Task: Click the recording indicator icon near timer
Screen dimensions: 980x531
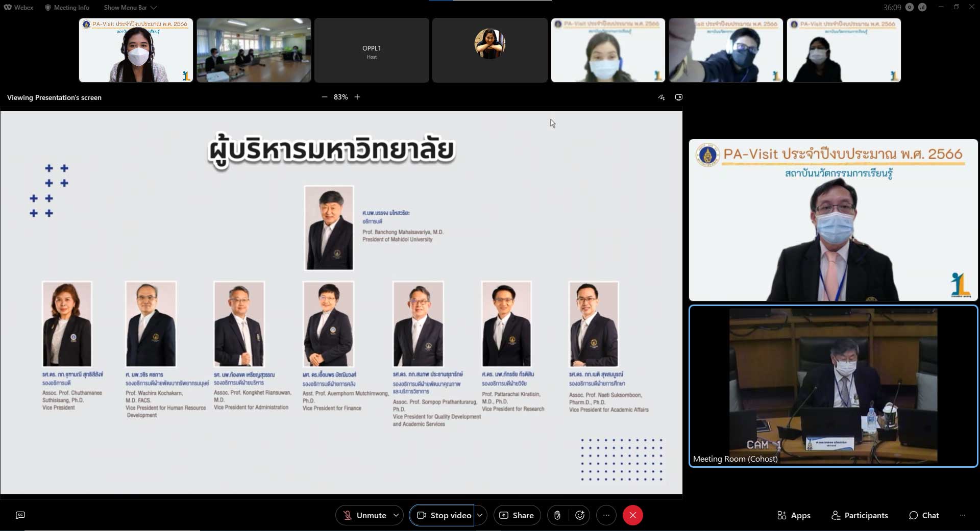Action: [x=910, y=7]
